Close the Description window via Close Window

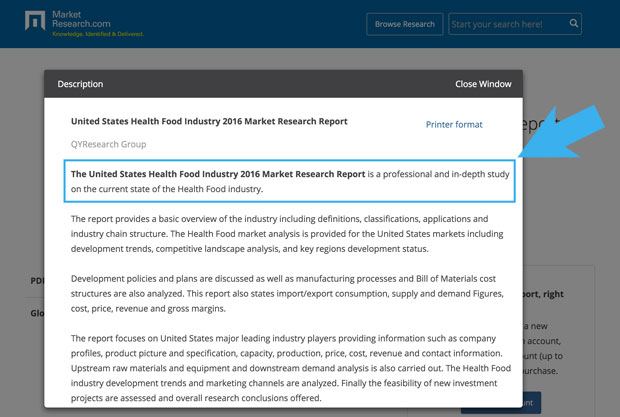[483, 84]
